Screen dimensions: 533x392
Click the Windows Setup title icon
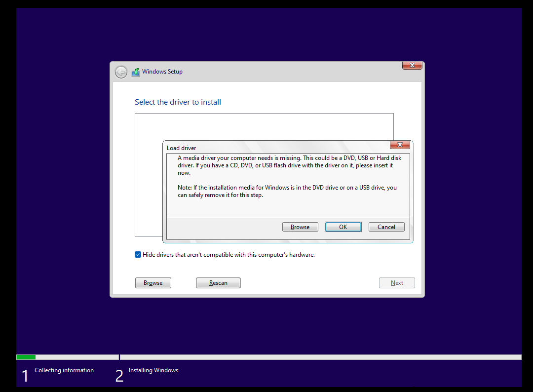[136, 72]
